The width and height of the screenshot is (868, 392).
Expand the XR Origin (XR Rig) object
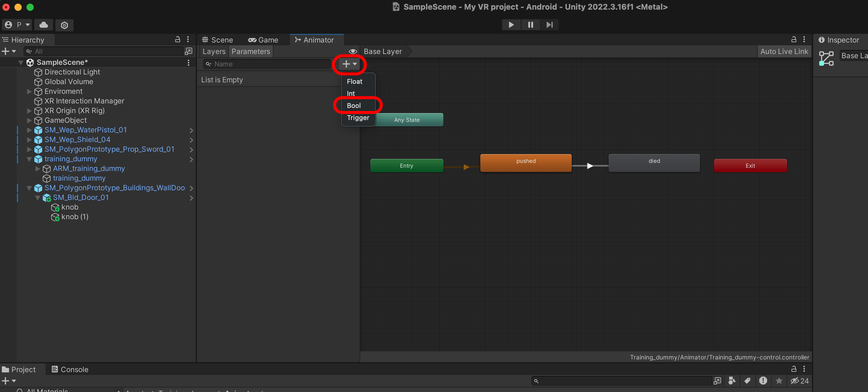tap(29, 111)
